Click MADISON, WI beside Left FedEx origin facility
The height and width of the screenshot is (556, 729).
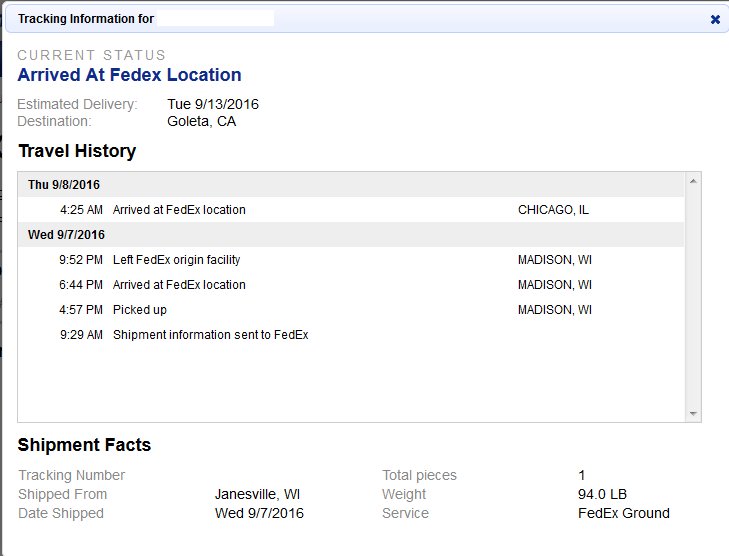coord(555,260)
